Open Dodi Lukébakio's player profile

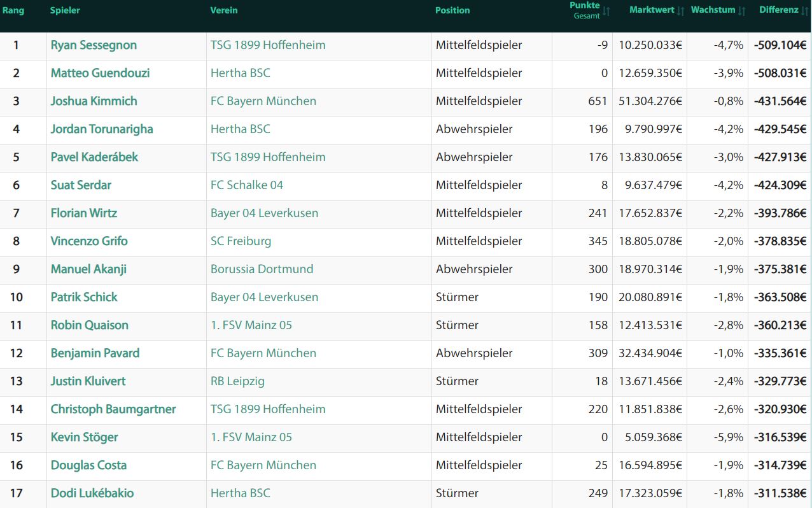[x=92, y=493]
